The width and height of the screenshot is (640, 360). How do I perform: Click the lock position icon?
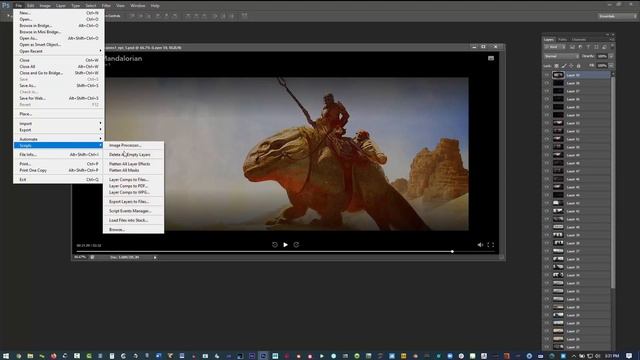571,66
